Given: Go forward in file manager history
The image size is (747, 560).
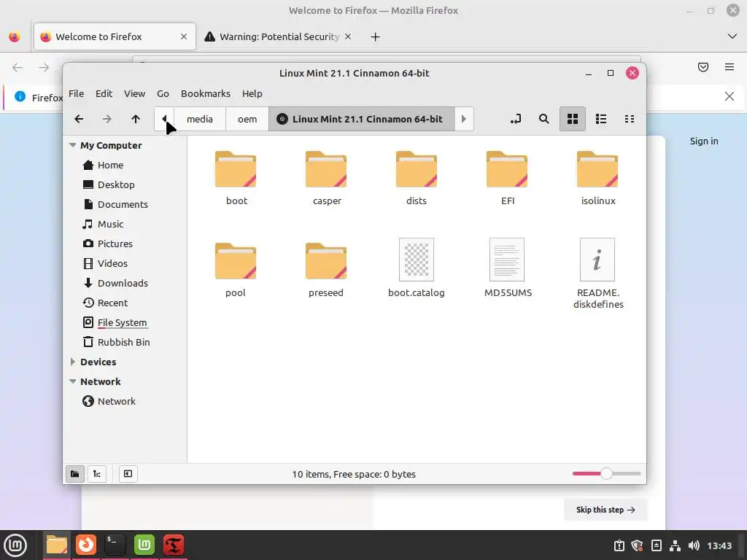Looking at the screenshot, I should [107, 119].
